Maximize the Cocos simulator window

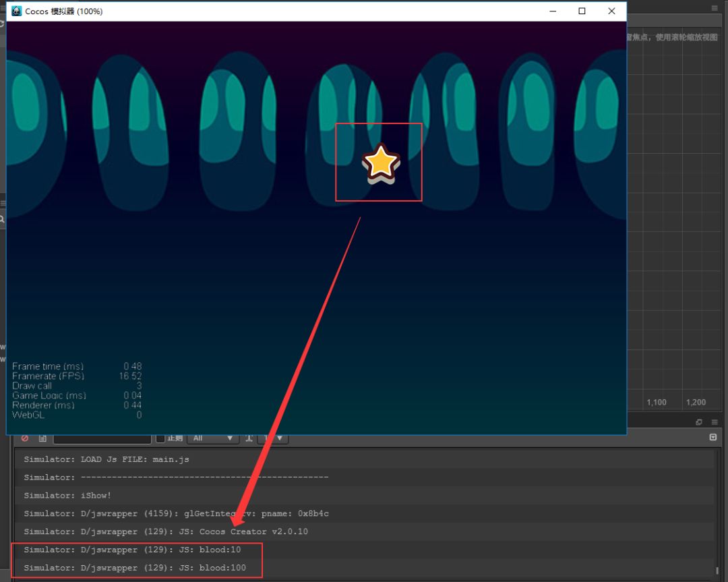point(582,11)
